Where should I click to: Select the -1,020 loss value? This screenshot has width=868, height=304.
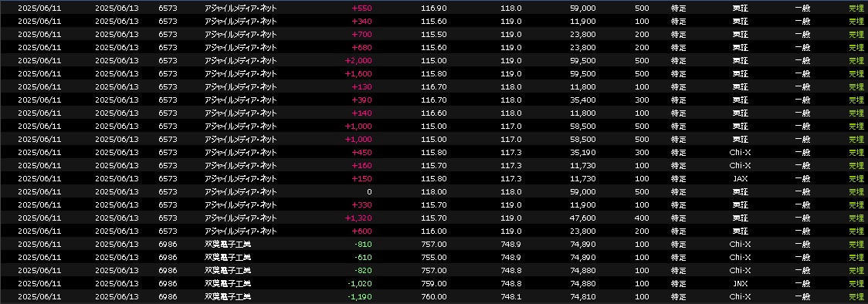pos(359,283)
